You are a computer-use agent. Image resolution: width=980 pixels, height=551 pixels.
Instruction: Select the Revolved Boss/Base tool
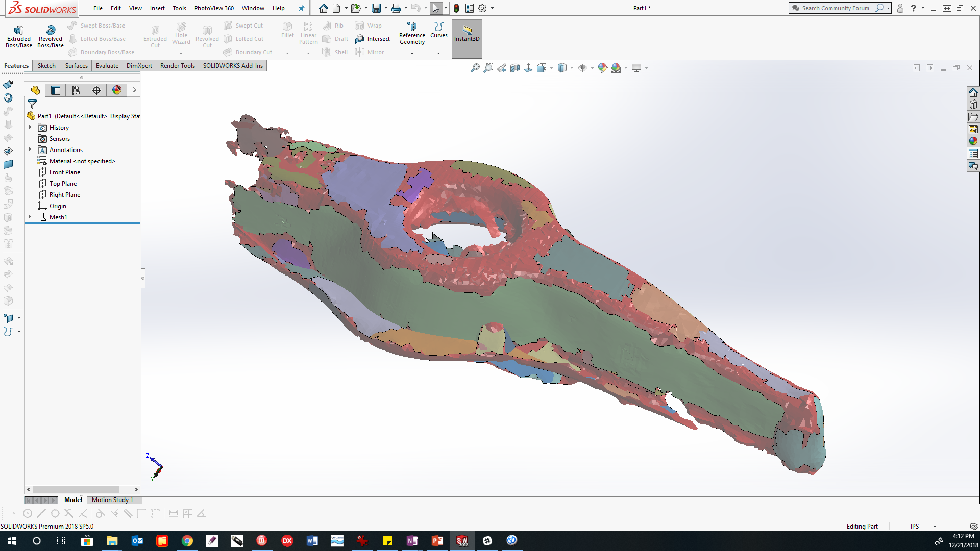point(51,36)
